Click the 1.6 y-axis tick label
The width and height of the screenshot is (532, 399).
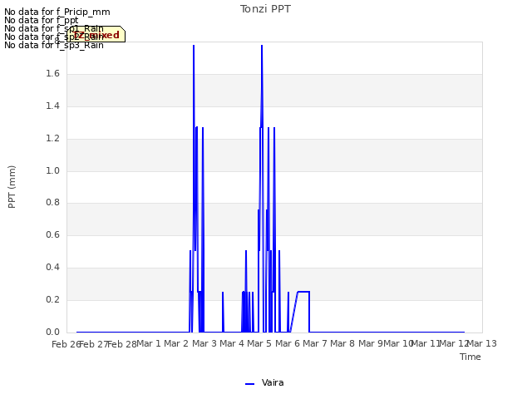click(52, 74)
